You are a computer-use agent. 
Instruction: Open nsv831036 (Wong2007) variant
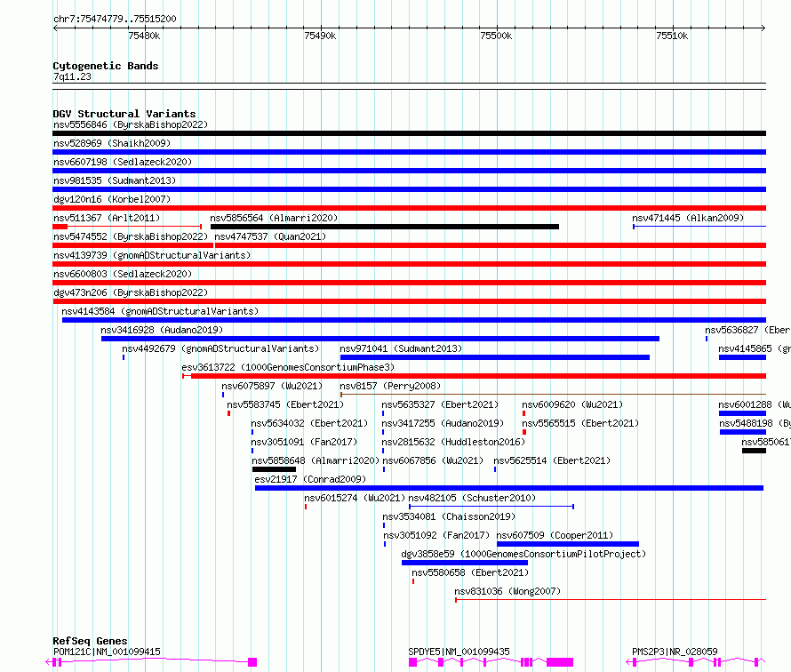point(507,591)
